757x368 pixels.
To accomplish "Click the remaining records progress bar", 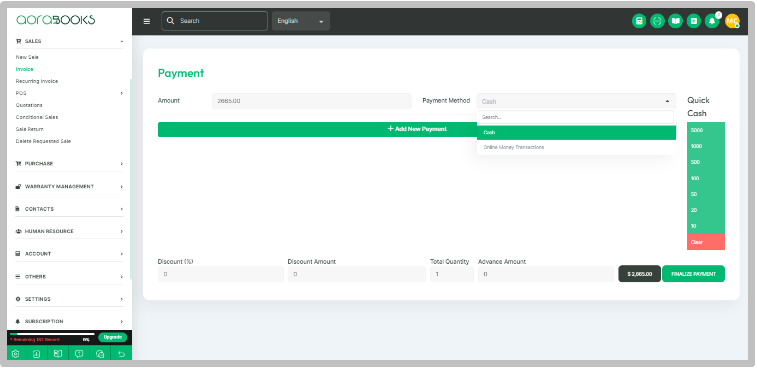I will tap(52, 334).
